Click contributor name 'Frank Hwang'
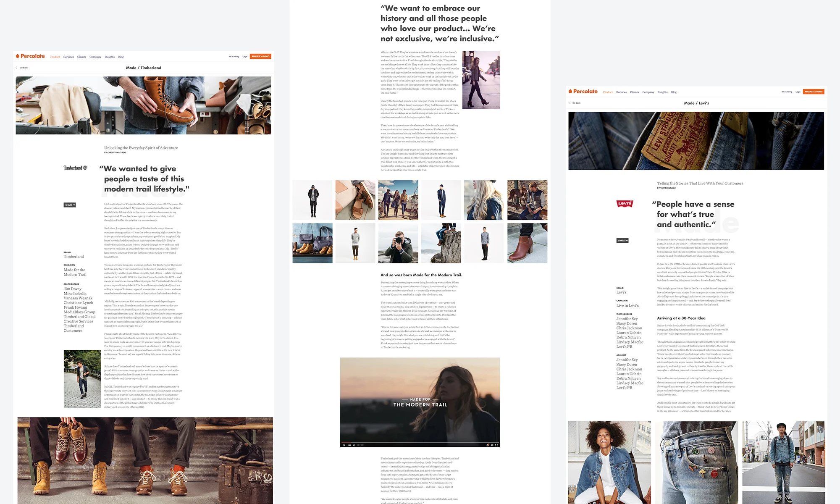This screenshot has height=504, width=840. 76,307
